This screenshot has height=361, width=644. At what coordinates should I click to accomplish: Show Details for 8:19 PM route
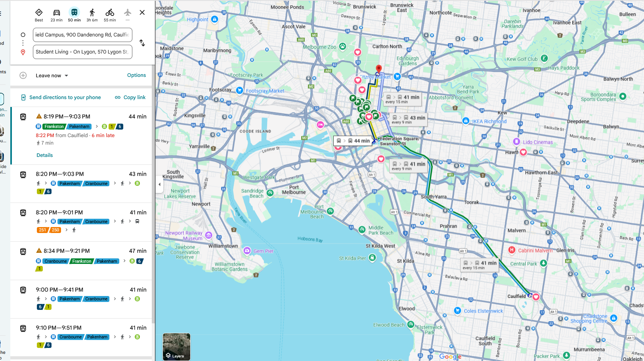tap(45, 155)
